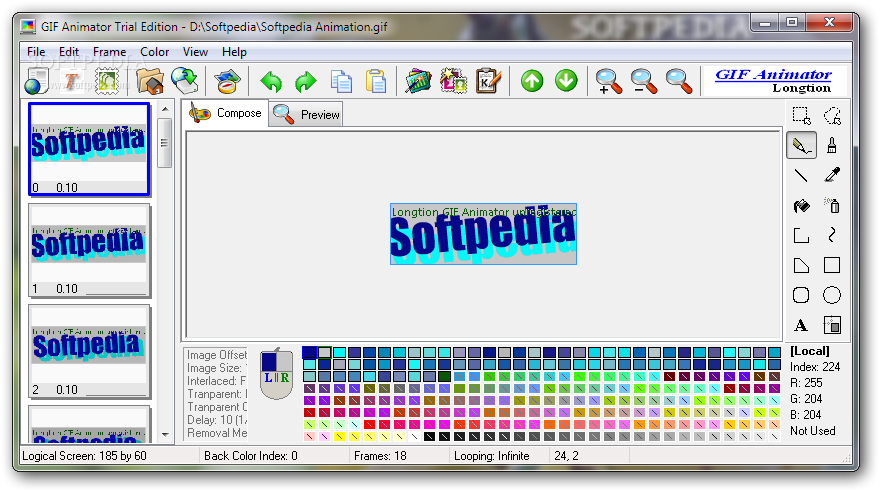Click the green stamp frame toolbar icon
The image size is (880, 492).
coord(106,81)
